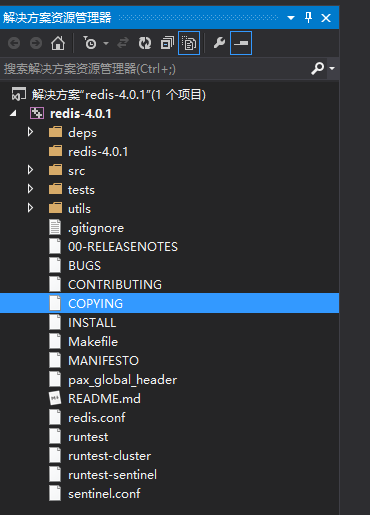
Task: Click the Forward navigation arrow
Action: click(36, 43)
